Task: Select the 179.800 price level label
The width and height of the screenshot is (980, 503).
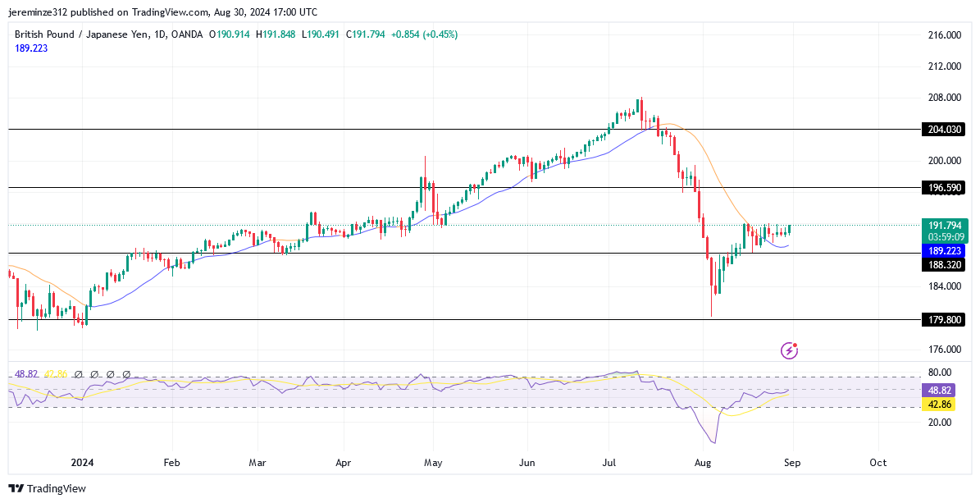Action: coord(944,320)
